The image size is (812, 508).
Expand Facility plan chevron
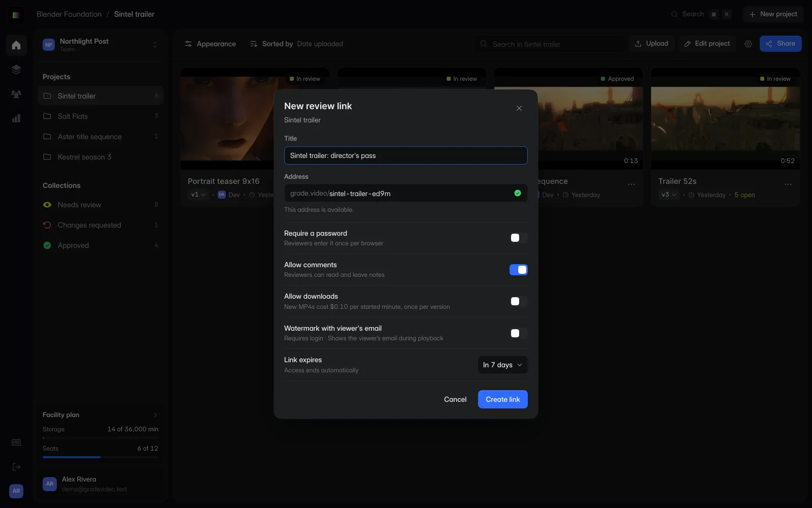[x=155, y=415]
